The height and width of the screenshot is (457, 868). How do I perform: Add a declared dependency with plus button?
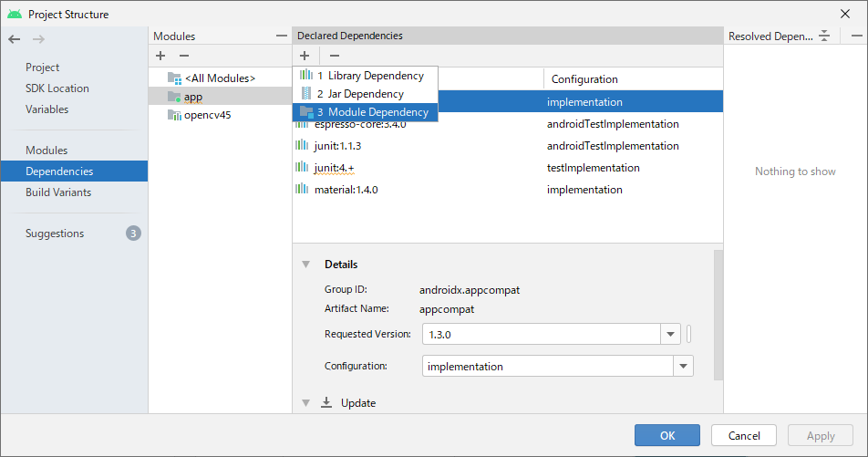tap(305, 56)
